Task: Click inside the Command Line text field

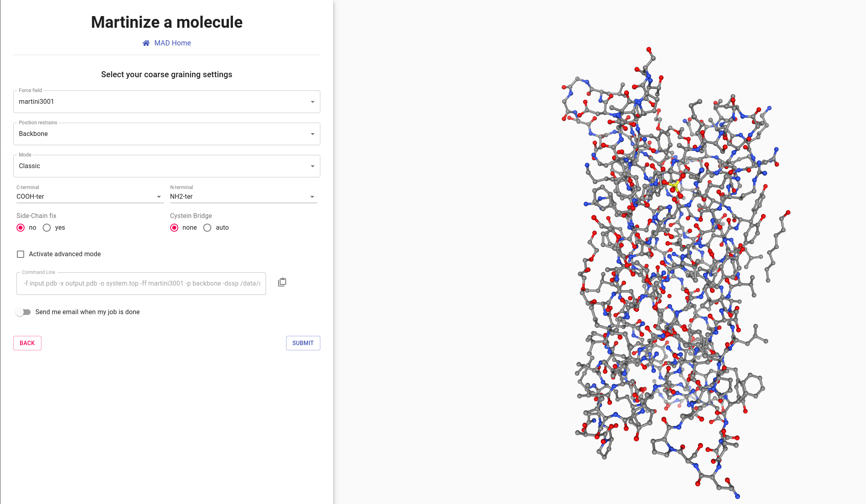Action: 141,284
